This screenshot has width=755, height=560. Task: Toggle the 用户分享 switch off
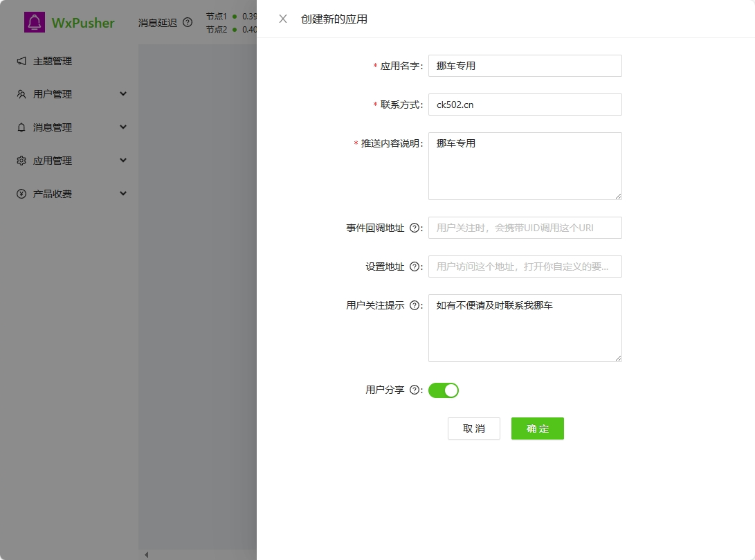(x=444, y=390)
